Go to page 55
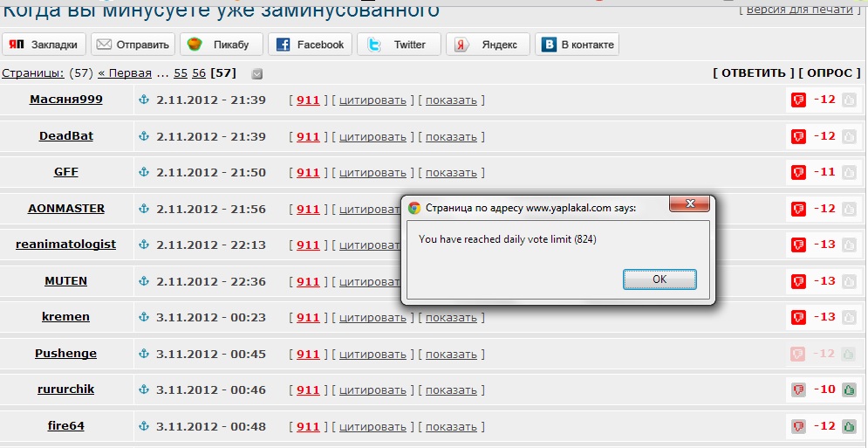 181,73
